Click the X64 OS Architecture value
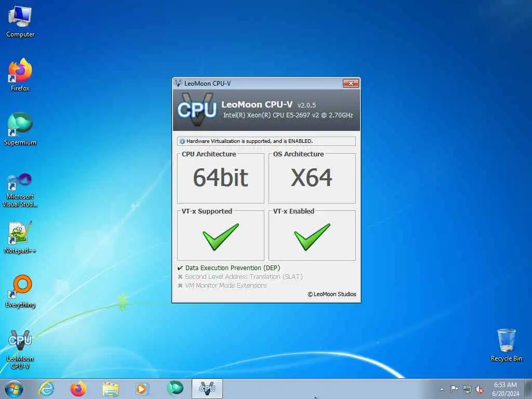 click(x=312, y=178)
